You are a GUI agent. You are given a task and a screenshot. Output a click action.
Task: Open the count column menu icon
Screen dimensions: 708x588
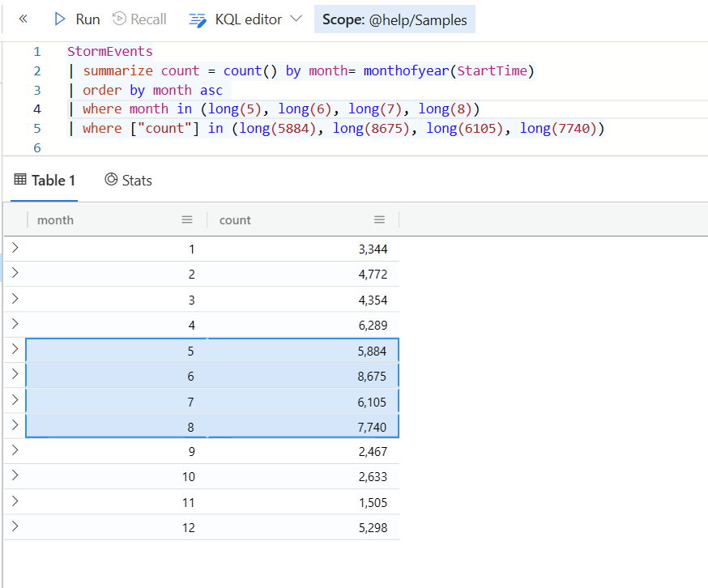pyautogui.click(x=379, y=219)
